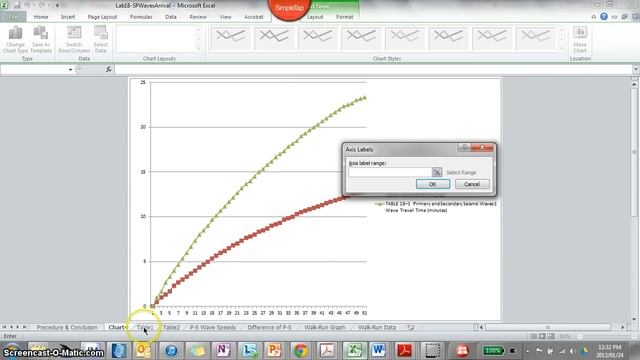Open the View ribbon tab
Viewport: 640px width, 360px height.
click(x=225, y=17)
